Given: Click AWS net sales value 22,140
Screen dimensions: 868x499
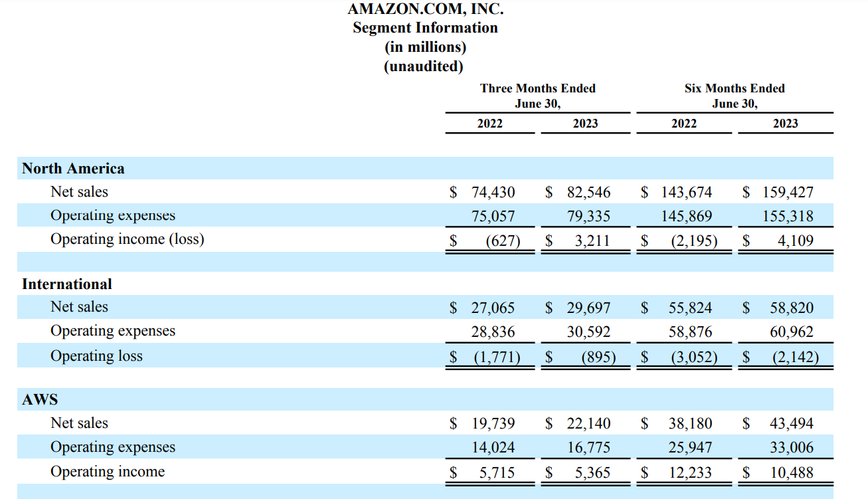Looking at the screenshot, I should tap(588, 424).
